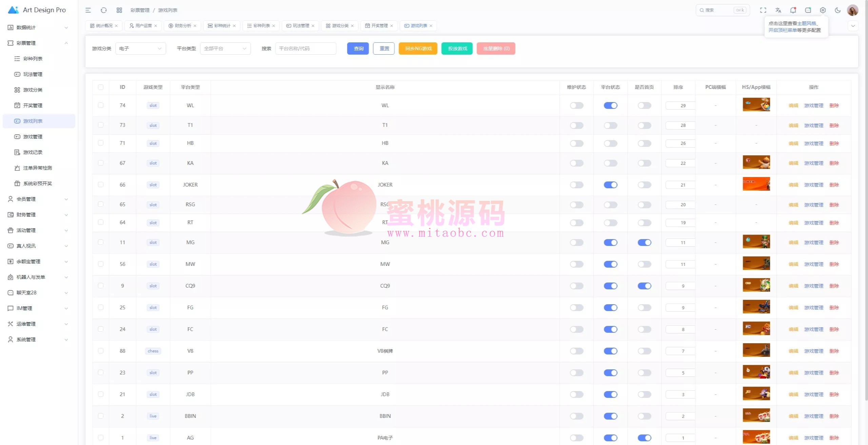
Task: Click the sidebar collapse hamburger icon
Action: coord(88,10)
